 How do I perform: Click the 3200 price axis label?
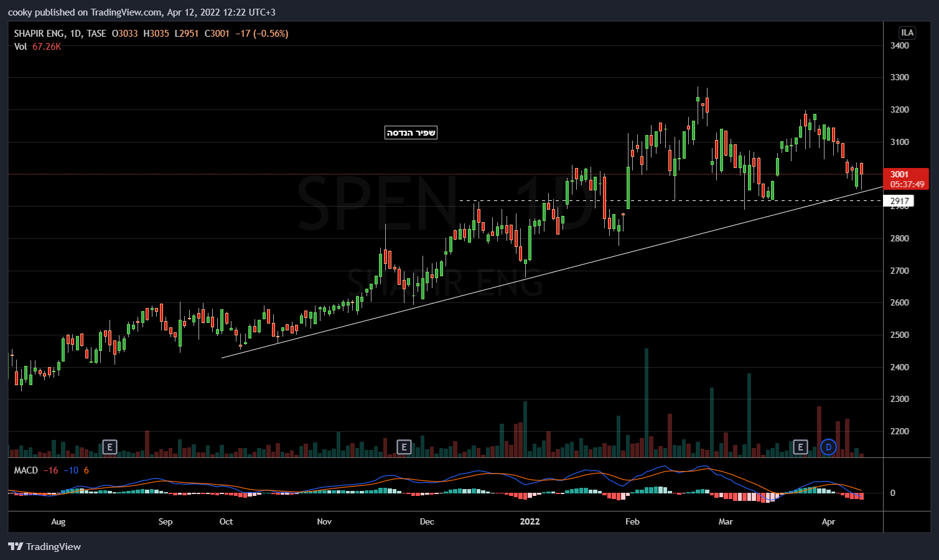[x=900, y=110]
